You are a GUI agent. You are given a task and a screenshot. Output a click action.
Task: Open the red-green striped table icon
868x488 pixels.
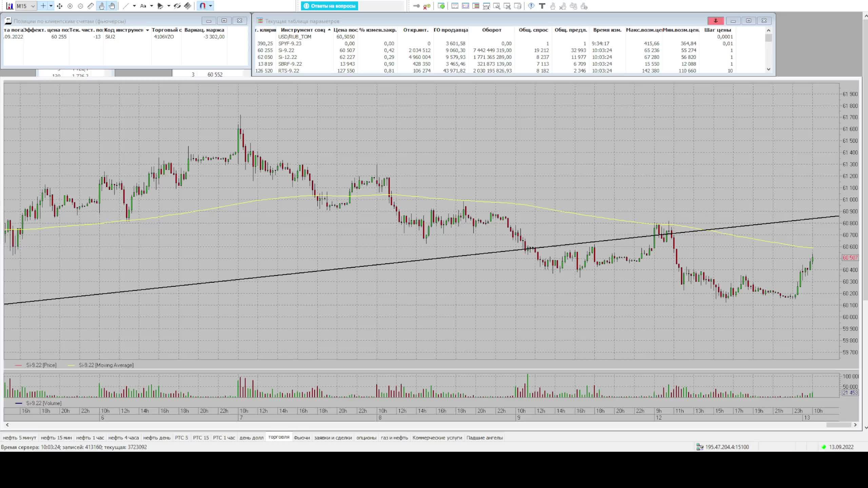[476, 6]
